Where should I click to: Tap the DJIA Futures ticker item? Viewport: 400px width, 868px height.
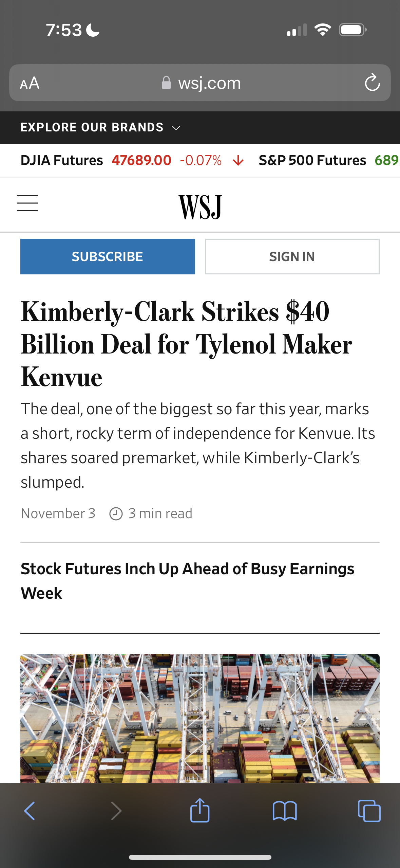pyautogui.click(x=132, y=160)
